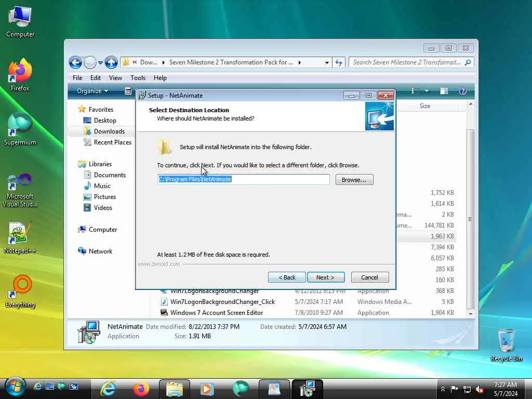Open the Microsoft Visual Studio desktop shortcut

click(x=20, y=191)
